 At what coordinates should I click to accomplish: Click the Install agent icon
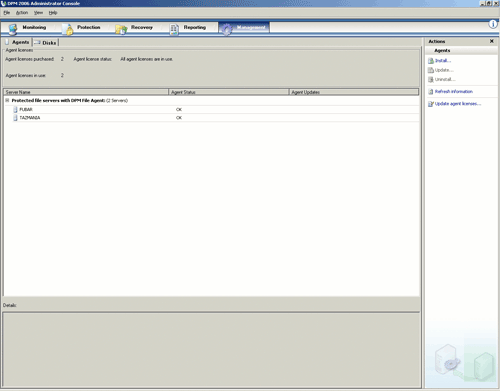click(431, 61)
